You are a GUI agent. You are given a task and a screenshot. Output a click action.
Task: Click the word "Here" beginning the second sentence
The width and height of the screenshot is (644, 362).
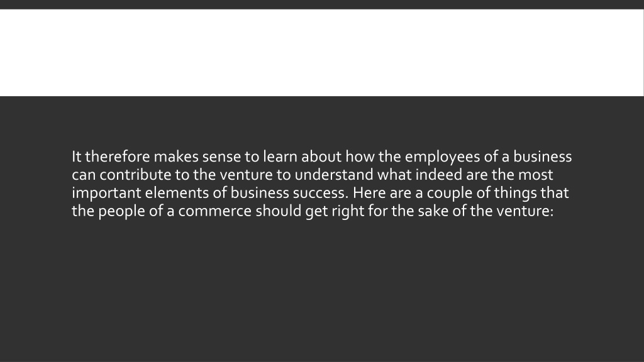[369, 194]
